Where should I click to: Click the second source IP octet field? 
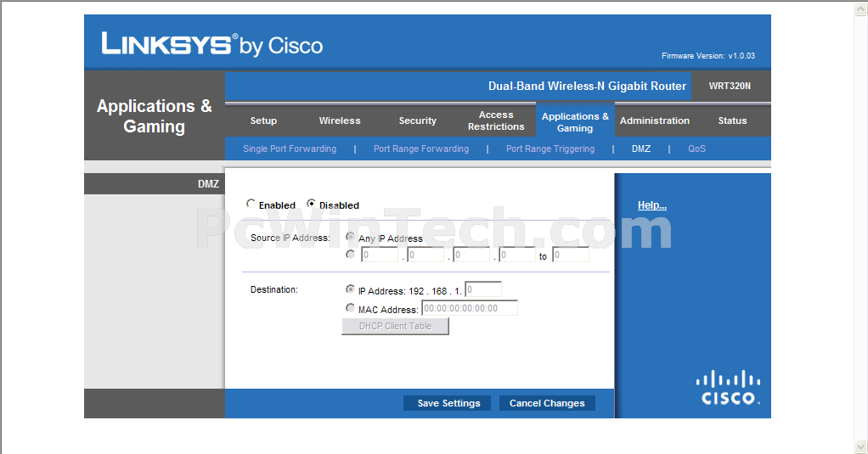pyautogui.click(x=426, y=255)
